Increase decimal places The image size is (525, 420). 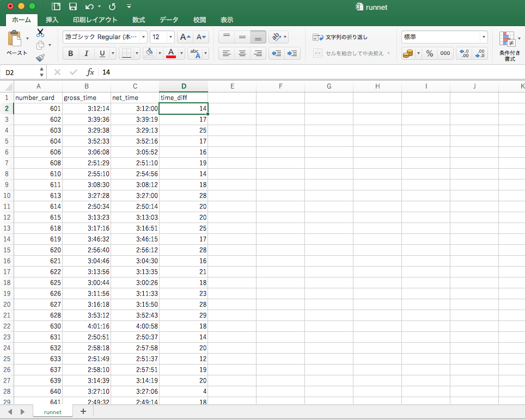pos(464,53)
